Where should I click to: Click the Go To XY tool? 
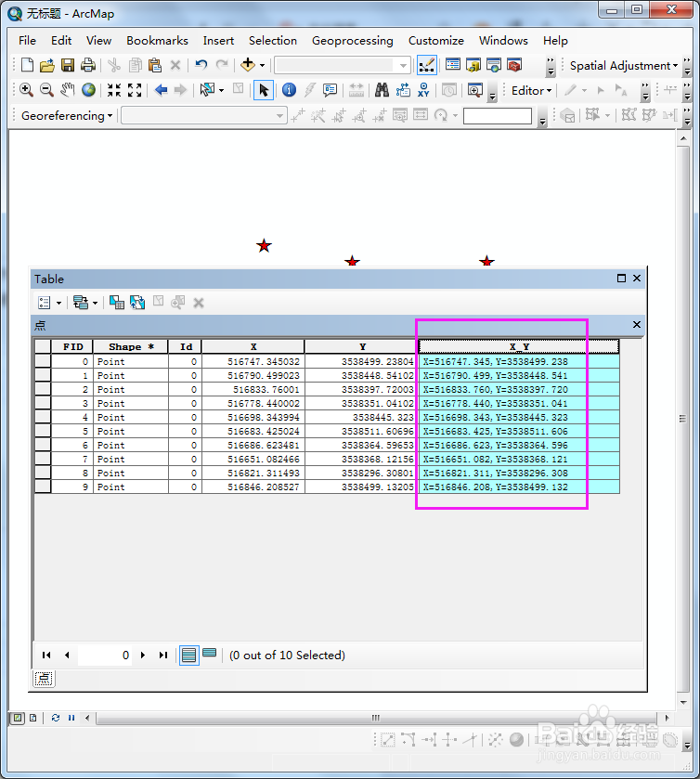[x=423, y=90]
